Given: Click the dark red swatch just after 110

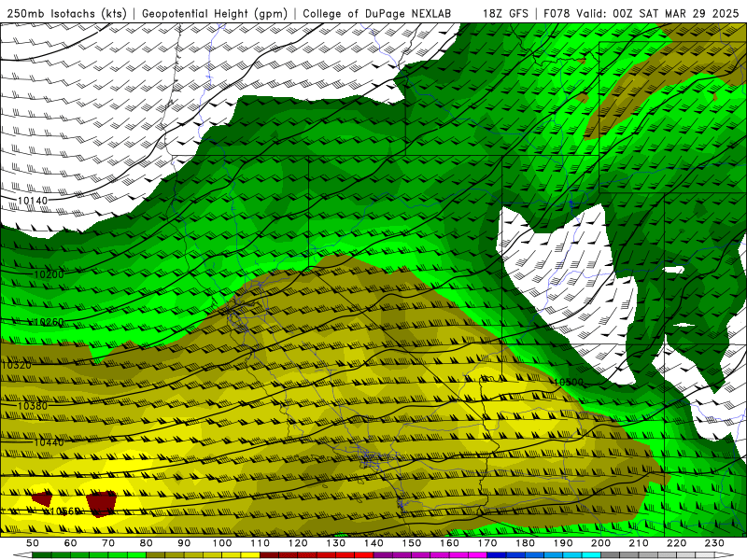Looking at the screenshot, I should pos(269,554).
